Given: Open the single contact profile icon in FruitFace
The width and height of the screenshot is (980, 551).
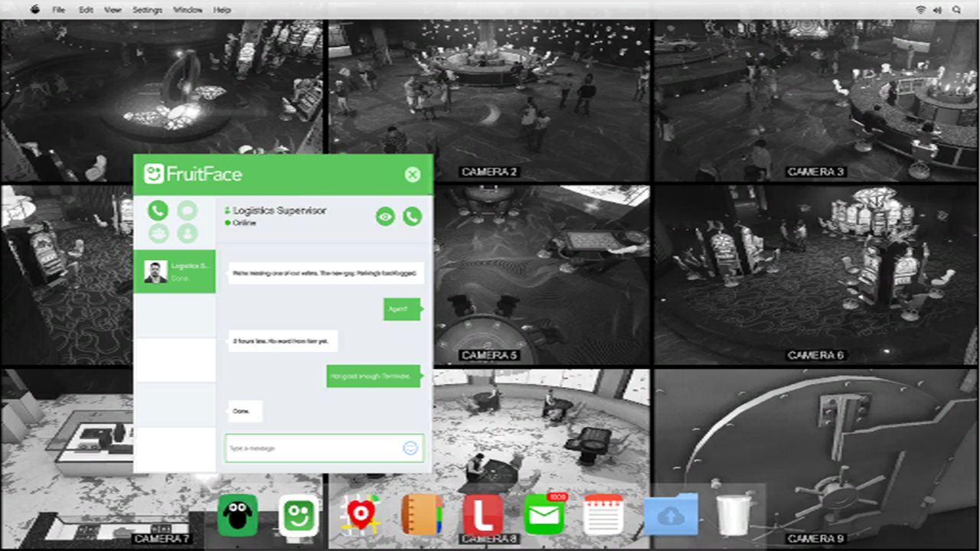Looking at the screenshot, I should (187, 233).
